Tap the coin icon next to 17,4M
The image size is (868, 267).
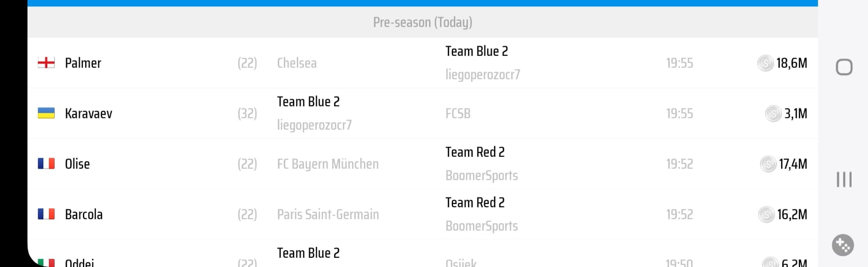[768, 164]
